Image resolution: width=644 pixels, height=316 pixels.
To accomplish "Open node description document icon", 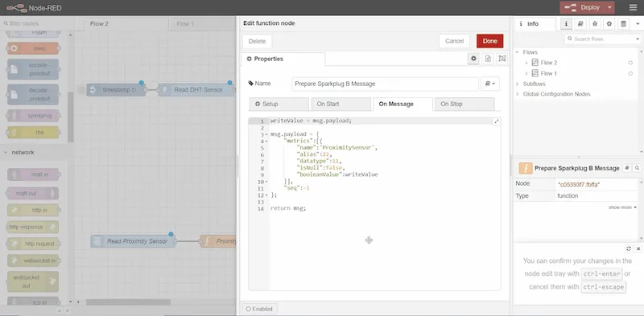I will pos(488,59).
